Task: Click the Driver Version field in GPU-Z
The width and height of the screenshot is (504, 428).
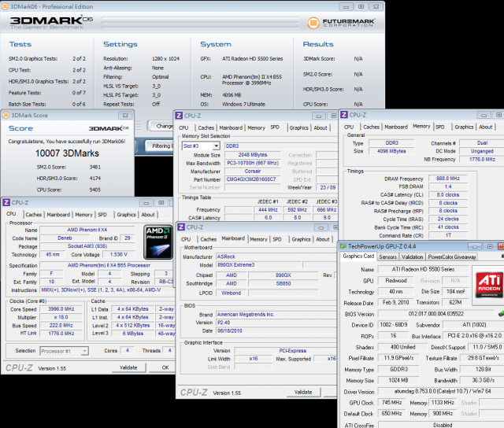Action: click(441, 391)
